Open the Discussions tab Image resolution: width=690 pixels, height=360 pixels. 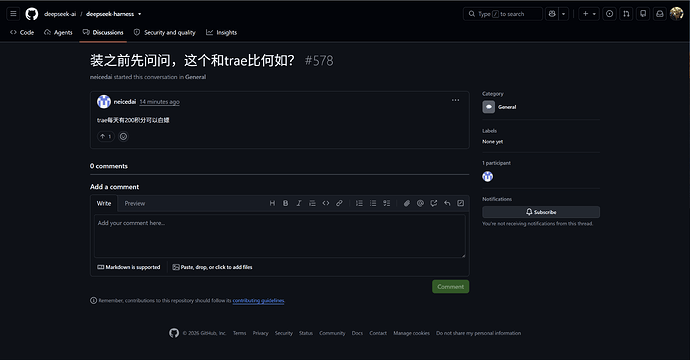pyautogui.click(x=103, y=33)
